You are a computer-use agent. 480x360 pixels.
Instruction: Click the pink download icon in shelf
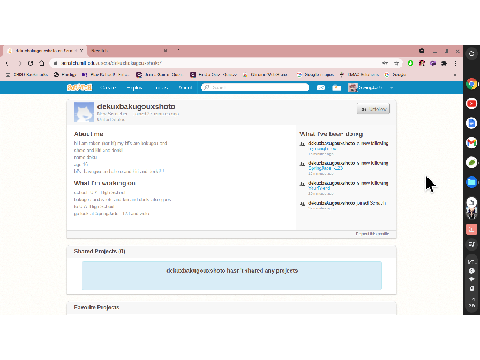pyautogui.click(x=471, y=229)
